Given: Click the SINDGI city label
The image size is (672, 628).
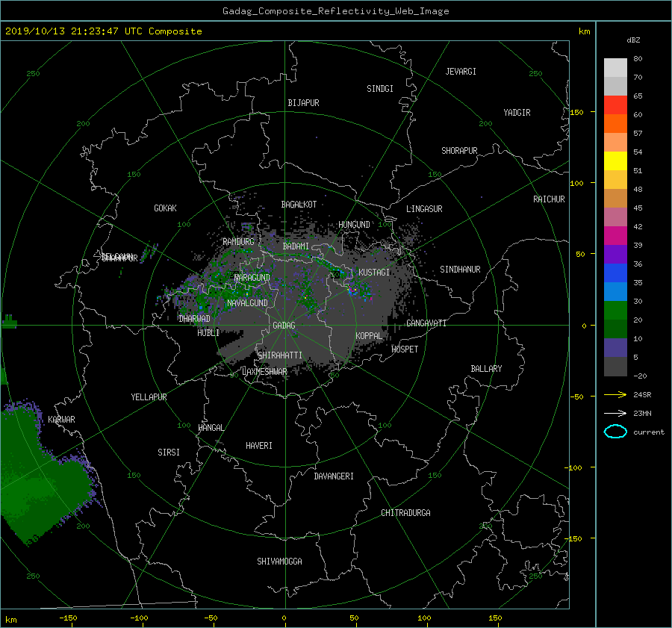Looking at the screenshot, I should pos(380,89).
